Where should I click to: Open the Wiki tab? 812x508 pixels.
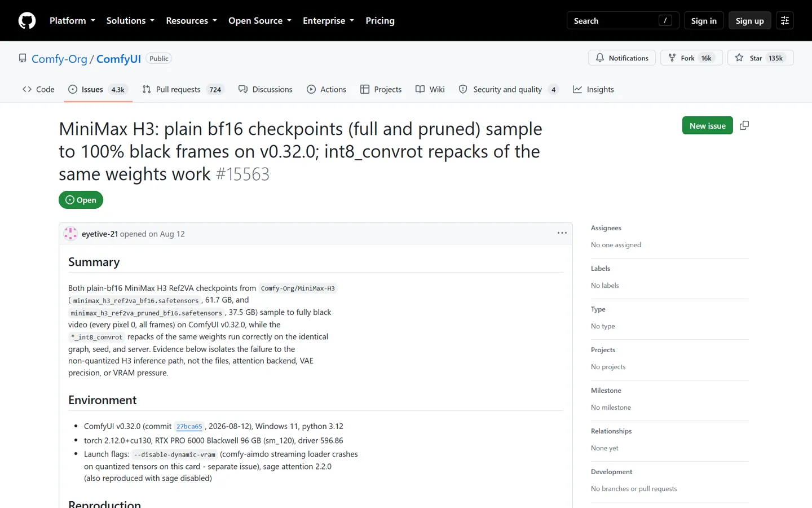pyautogui.click(x=430, y=89)
